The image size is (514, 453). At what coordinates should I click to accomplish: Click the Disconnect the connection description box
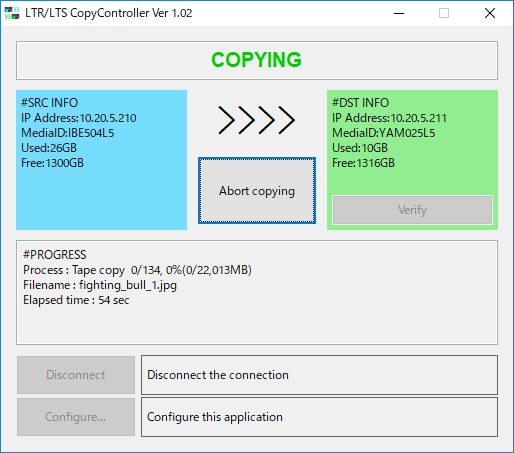[319, 375]
